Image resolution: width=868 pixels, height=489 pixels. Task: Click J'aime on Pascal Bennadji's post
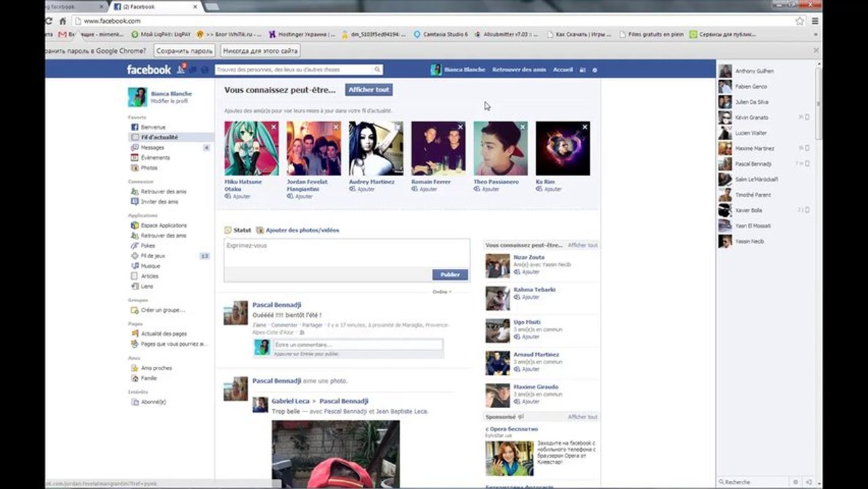[259, 325]
